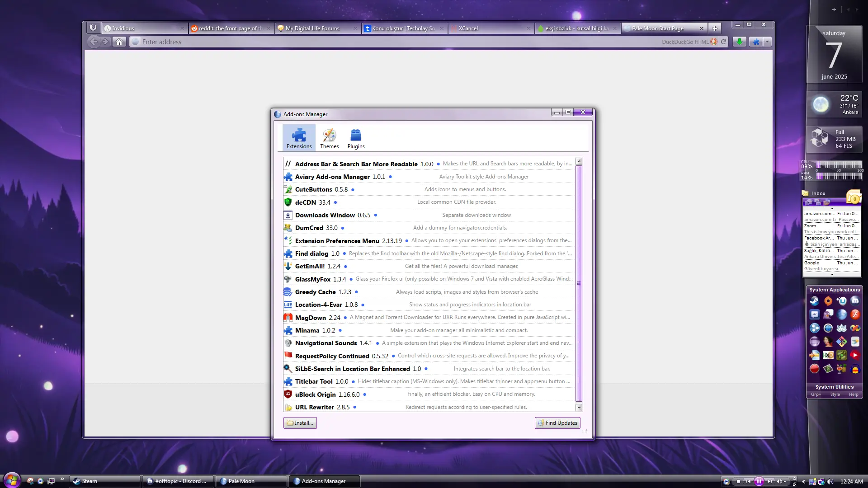The image size is (868, 488).
Task: Select the deCDN shield icon
Action: coord(288,202)
